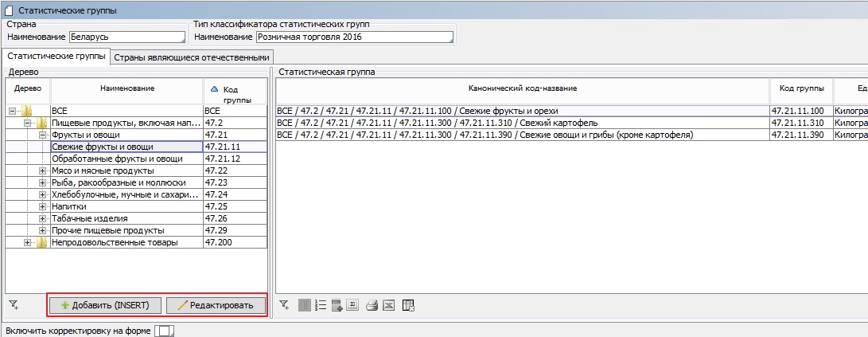This screenshot has height=337, width=868.
Task: Collapse the 'Фрукты и овощи' tree node
Action: click(x=43, y=135)
